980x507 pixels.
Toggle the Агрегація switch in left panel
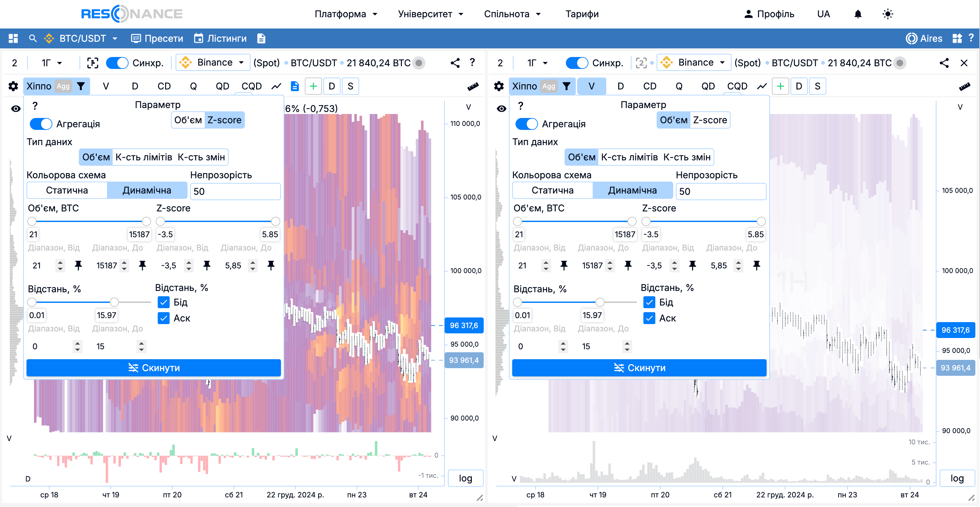point(41,124)
